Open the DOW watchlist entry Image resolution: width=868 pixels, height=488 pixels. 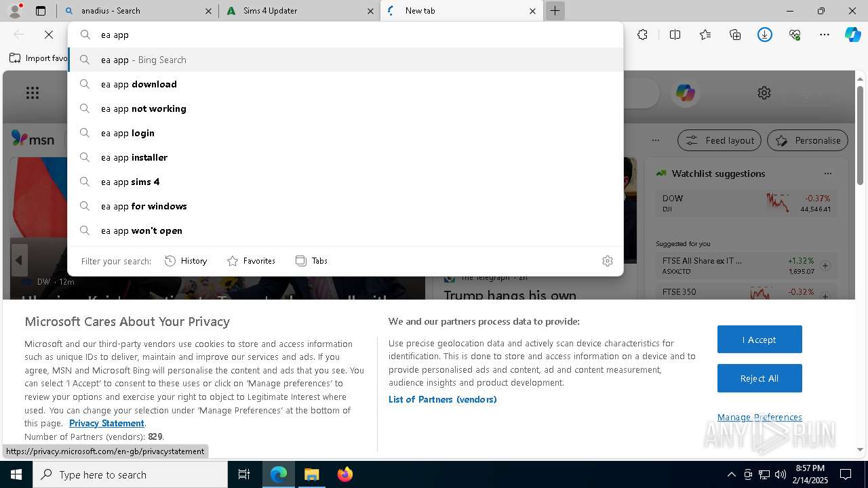tap(746, 203)
